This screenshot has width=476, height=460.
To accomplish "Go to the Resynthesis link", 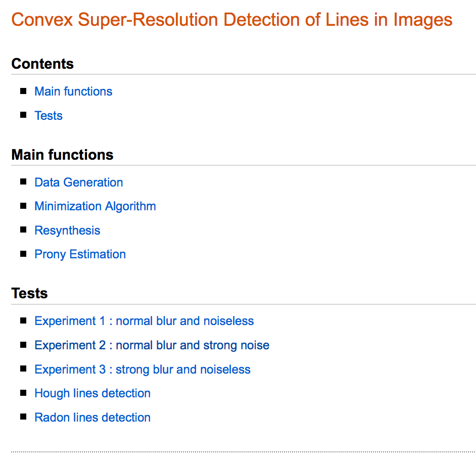I will (x=67, y=231).
